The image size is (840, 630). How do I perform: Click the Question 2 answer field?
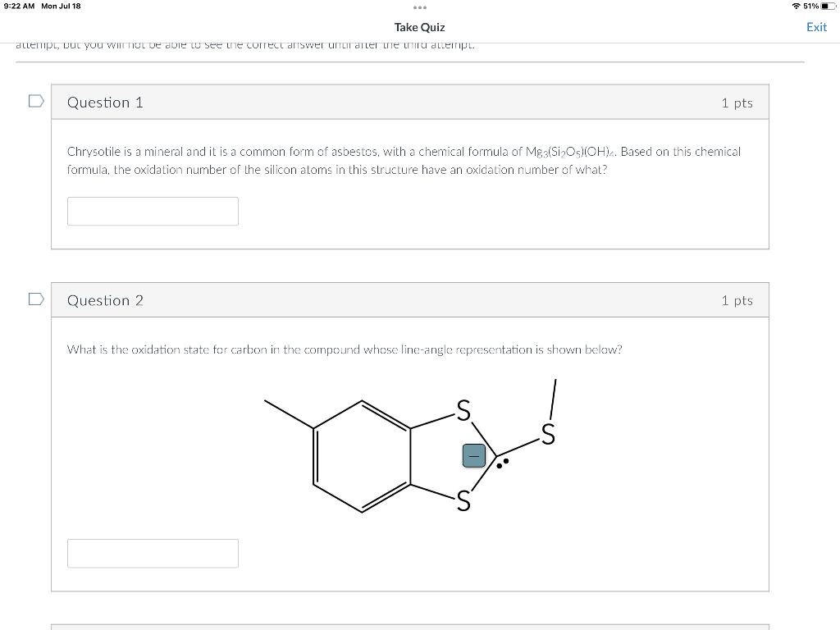click(153, 554)
